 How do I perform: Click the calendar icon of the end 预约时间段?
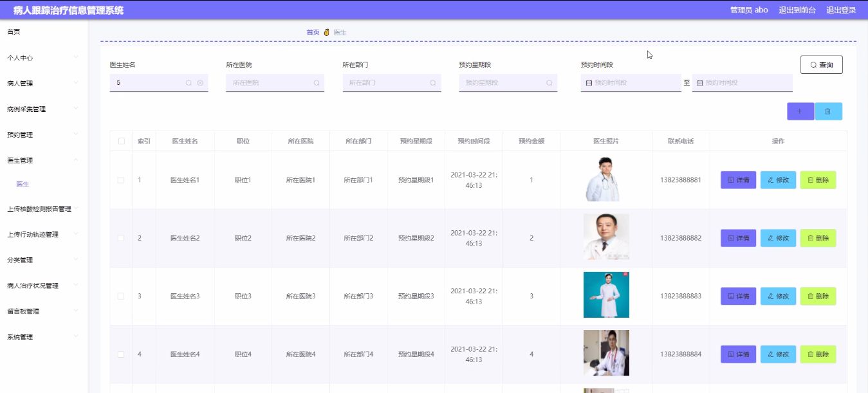click(x=700, y=83)
